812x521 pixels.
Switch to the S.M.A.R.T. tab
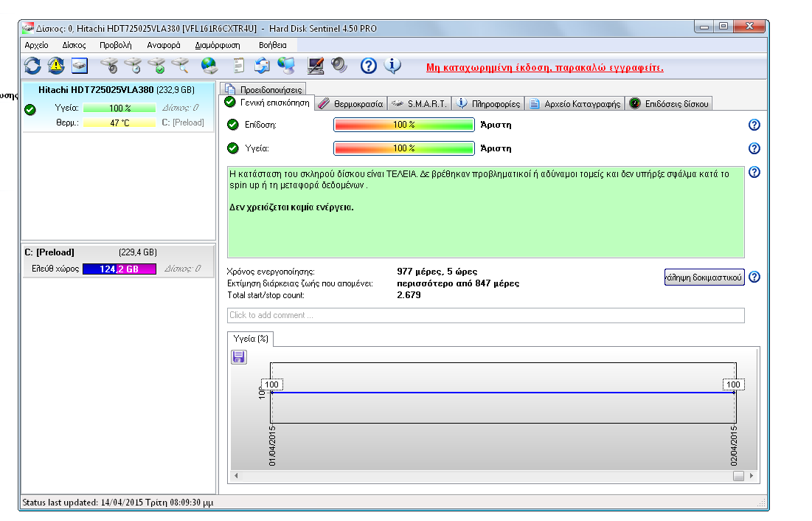(x=419, y=104)
